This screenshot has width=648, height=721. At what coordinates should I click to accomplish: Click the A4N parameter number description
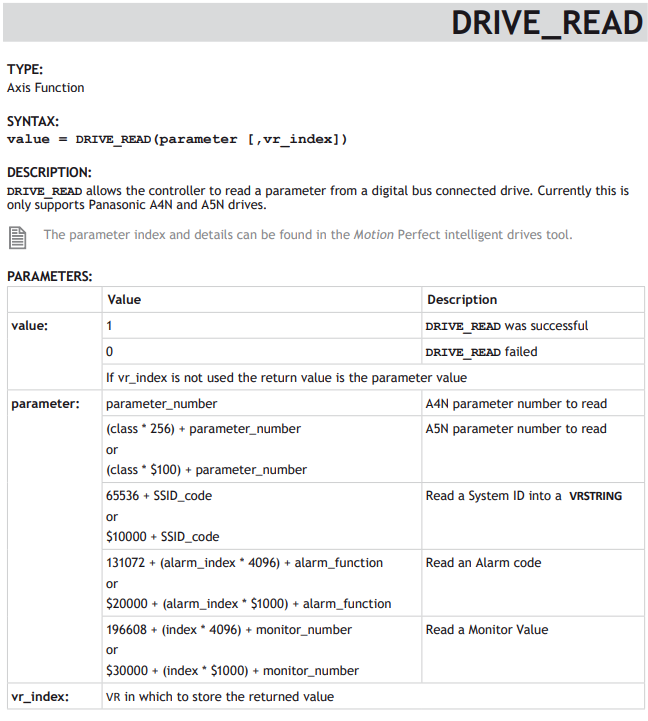(516, 404)
